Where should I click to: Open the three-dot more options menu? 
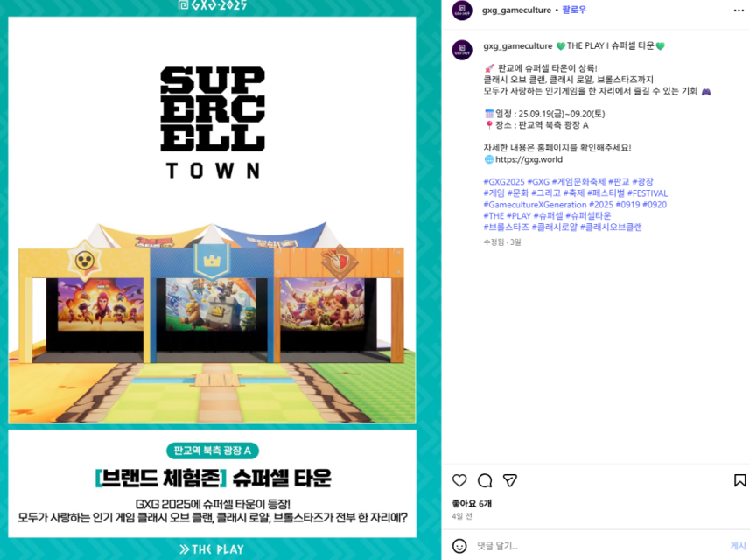click(x=739, y=10)
